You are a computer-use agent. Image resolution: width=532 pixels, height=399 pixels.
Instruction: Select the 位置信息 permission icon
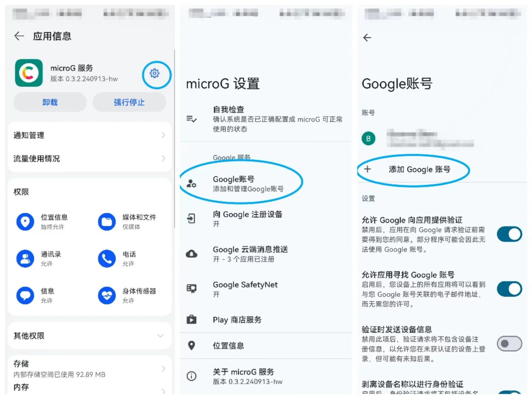[x=25, y=222]
